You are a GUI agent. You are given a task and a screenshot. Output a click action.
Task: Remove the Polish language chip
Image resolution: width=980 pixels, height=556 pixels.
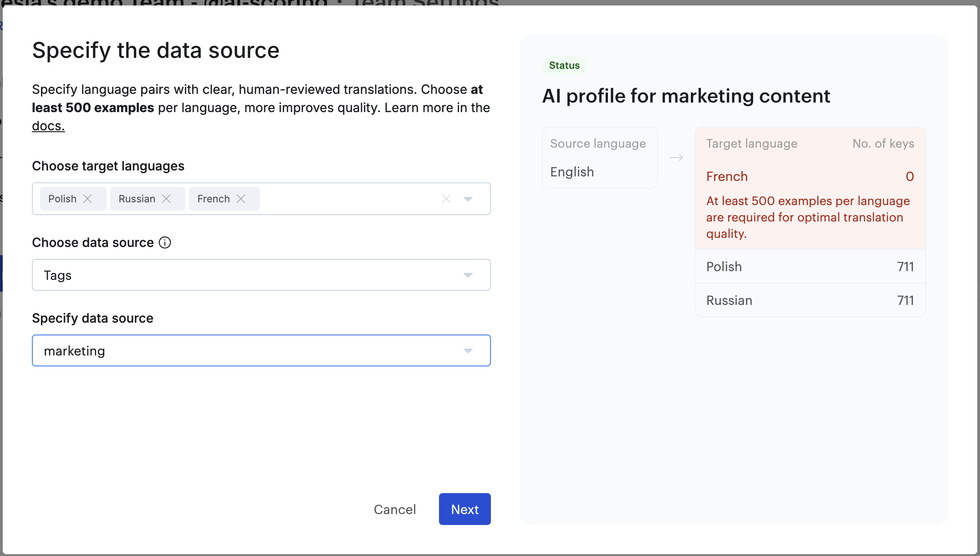pyautogui.click(x=87, y=199)
